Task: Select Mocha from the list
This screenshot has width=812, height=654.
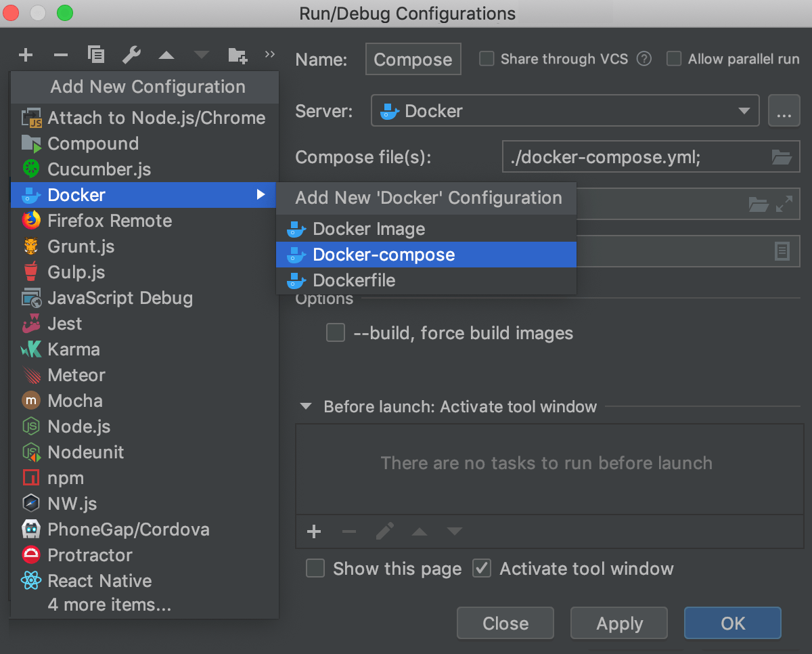Action: [144, 401]
